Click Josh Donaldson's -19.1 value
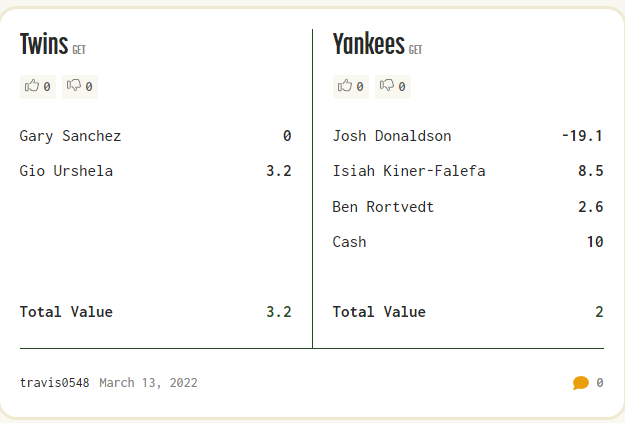This screenshot has width=625, height=423. click(x=582, y=136)
